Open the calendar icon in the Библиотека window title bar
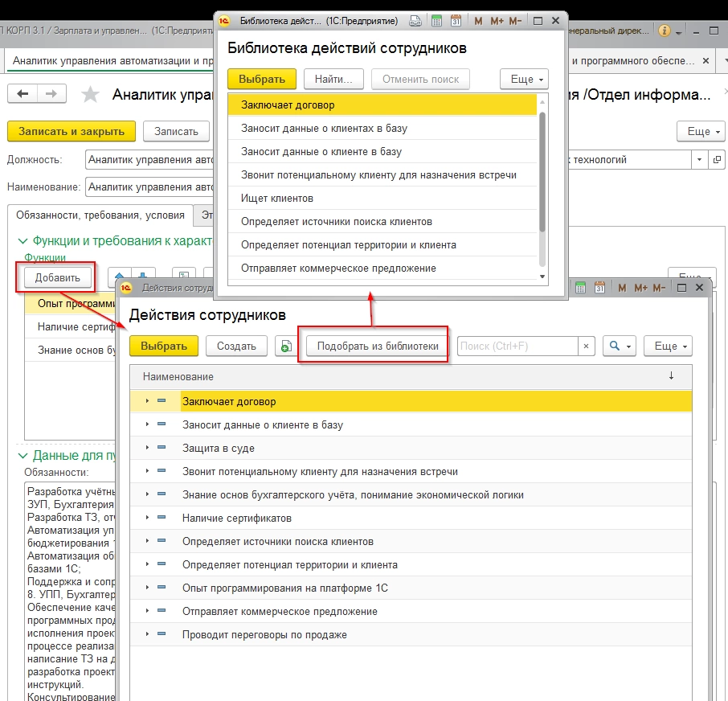Screen dimensions: 728x701 click(x=456, y=21)
